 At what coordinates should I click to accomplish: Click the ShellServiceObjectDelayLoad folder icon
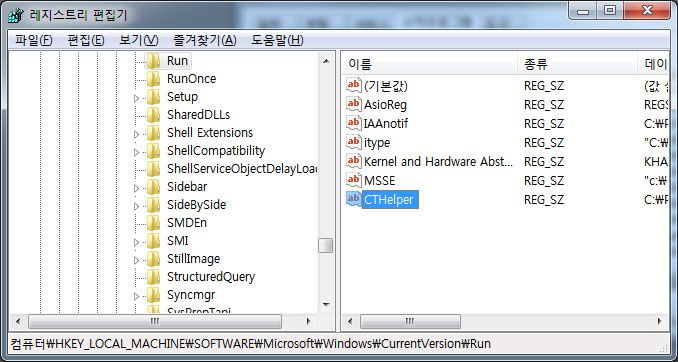[x=153, y=169]
